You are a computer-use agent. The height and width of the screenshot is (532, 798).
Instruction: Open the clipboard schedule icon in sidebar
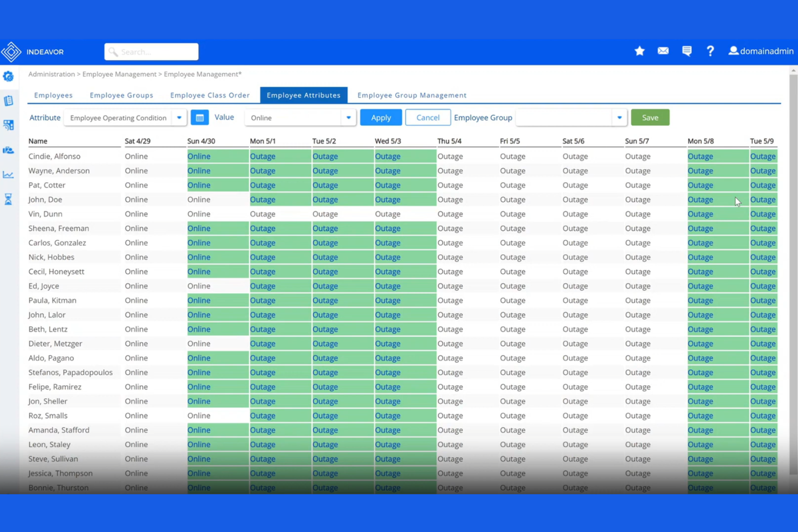click(9, 100)
